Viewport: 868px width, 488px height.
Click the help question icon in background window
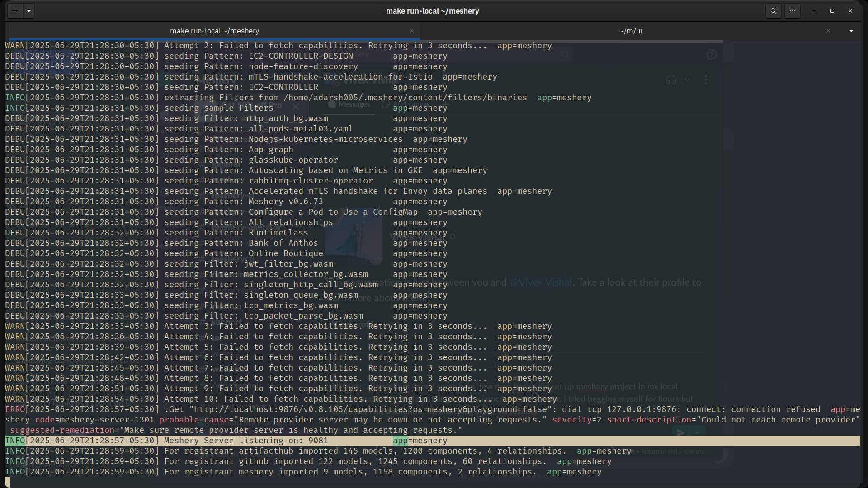(711, 55)
